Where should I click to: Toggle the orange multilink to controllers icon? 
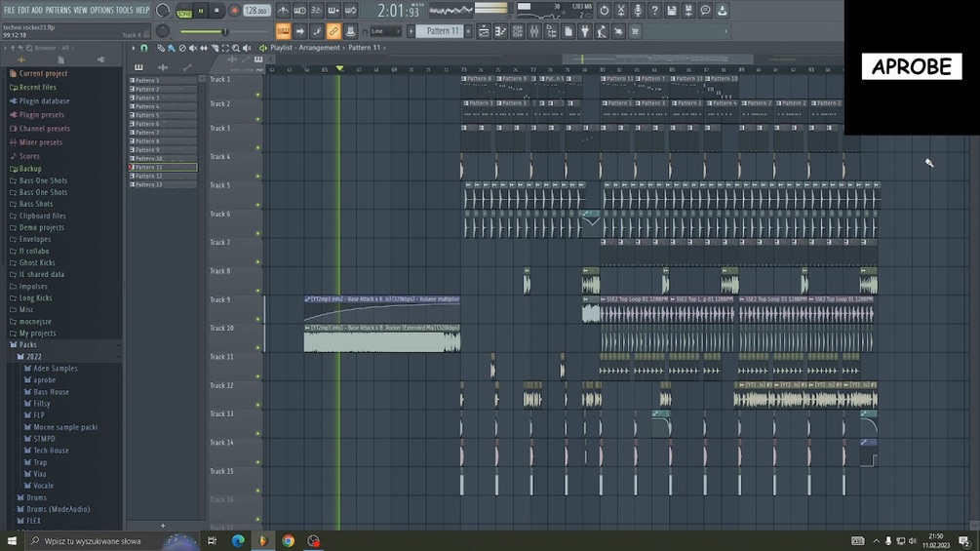[333, 31]
